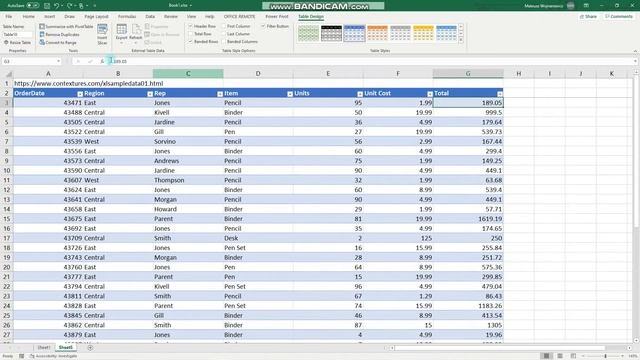
Task: Click the user account avatar
Action: (x=571, y=6)
